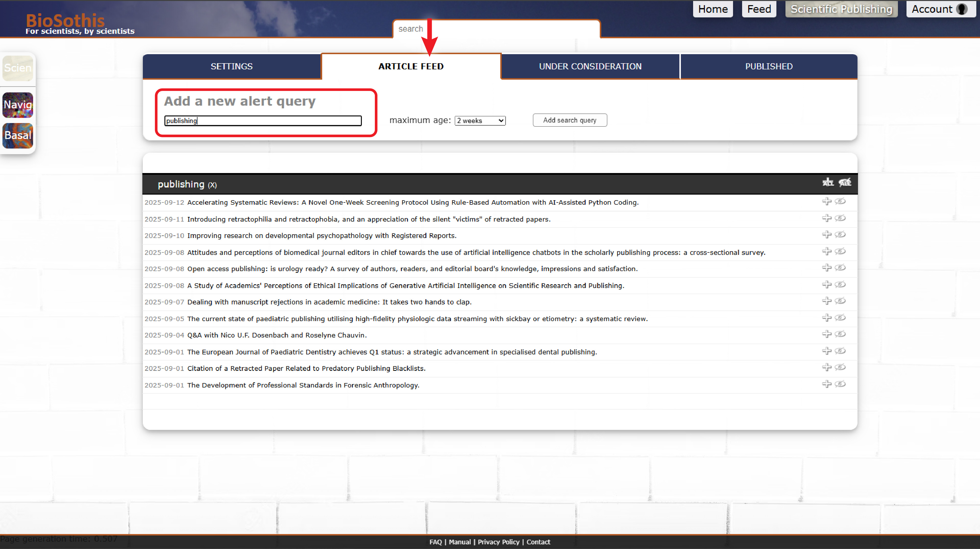Hide the manuscript rejections article via eye icon
980x549 pixels.
(840, 301)
